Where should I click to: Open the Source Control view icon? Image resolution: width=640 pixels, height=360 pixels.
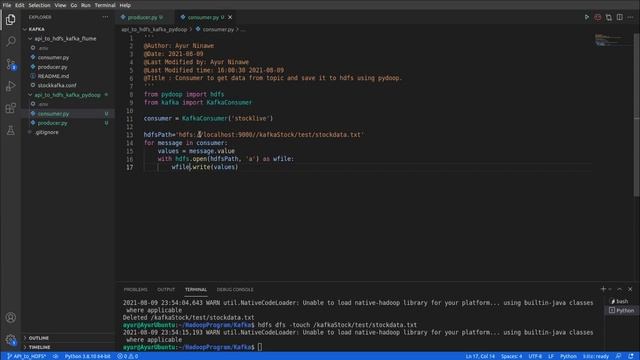[11, 64]
